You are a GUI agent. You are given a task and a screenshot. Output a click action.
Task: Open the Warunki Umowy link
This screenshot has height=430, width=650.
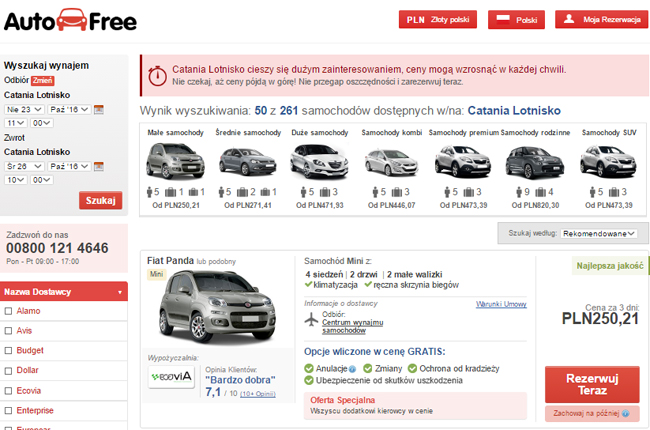click(x=501, y=304)
